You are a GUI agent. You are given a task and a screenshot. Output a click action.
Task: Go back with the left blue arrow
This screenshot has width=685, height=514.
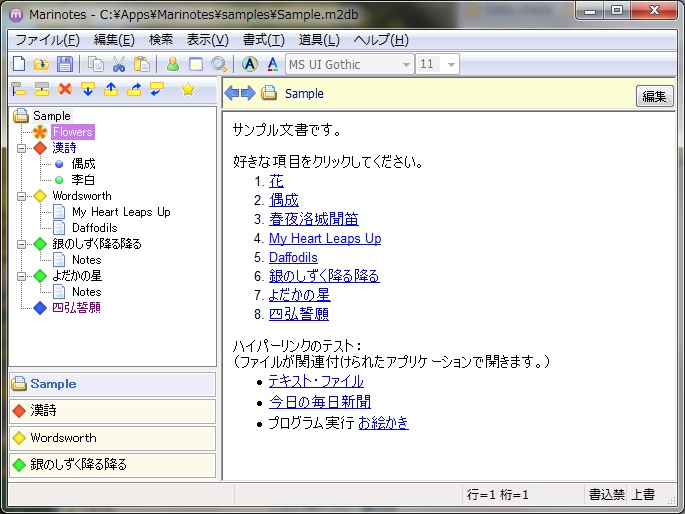[232, 93]
